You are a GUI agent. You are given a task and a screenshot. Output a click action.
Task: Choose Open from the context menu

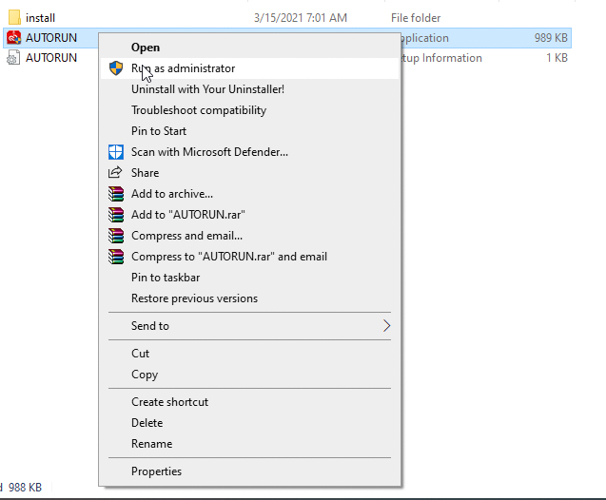[x=145, y=47]
